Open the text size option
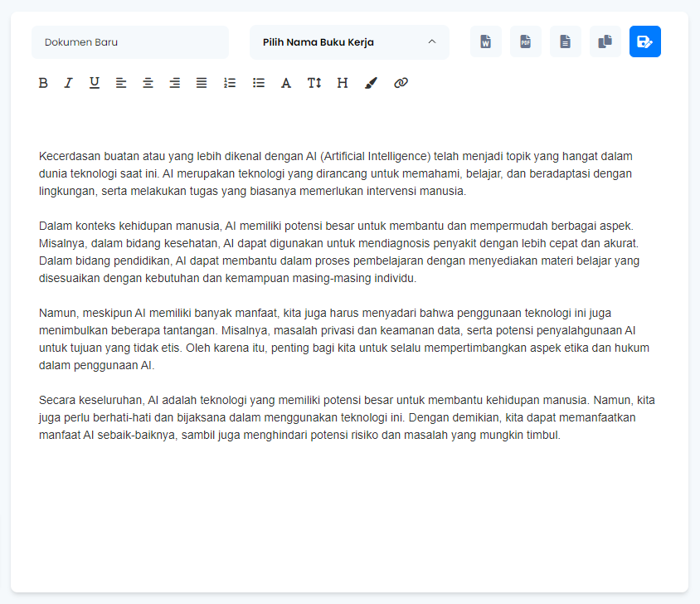This screenshot has height=604, width=700. pos(314,83)
